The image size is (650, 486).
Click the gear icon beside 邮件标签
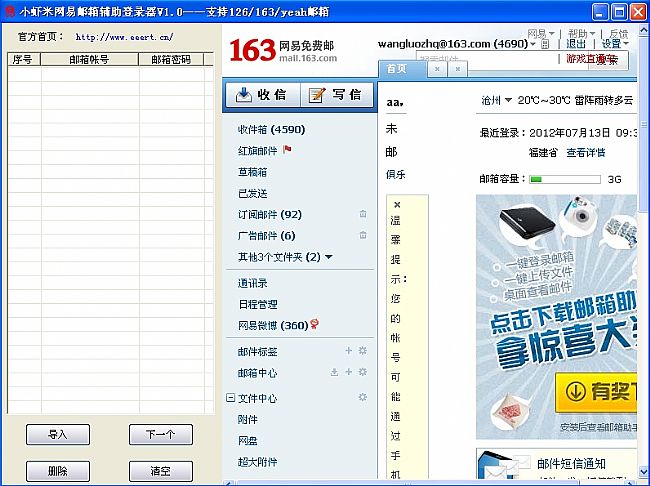coord(363,351)
